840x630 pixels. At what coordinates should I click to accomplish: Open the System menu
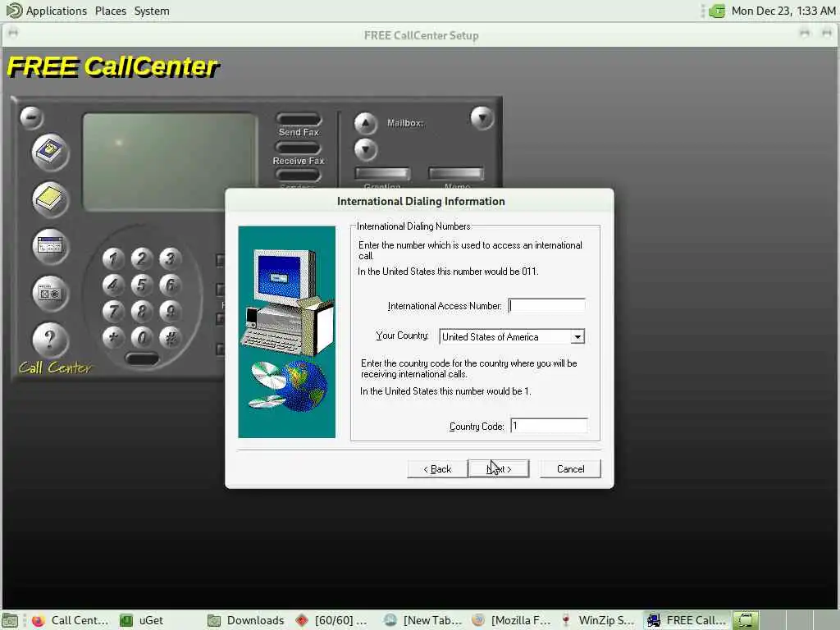pos(152,11)
